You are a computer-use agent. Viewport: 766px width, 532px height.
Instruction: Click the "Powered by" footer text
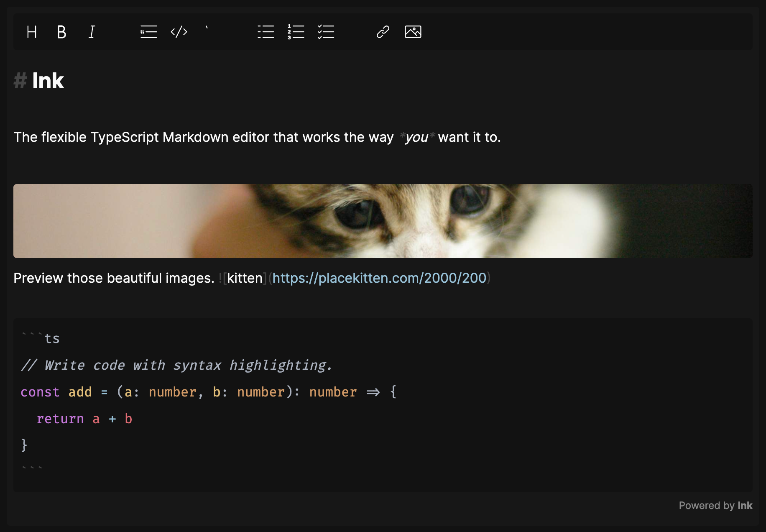coord(707,506)
